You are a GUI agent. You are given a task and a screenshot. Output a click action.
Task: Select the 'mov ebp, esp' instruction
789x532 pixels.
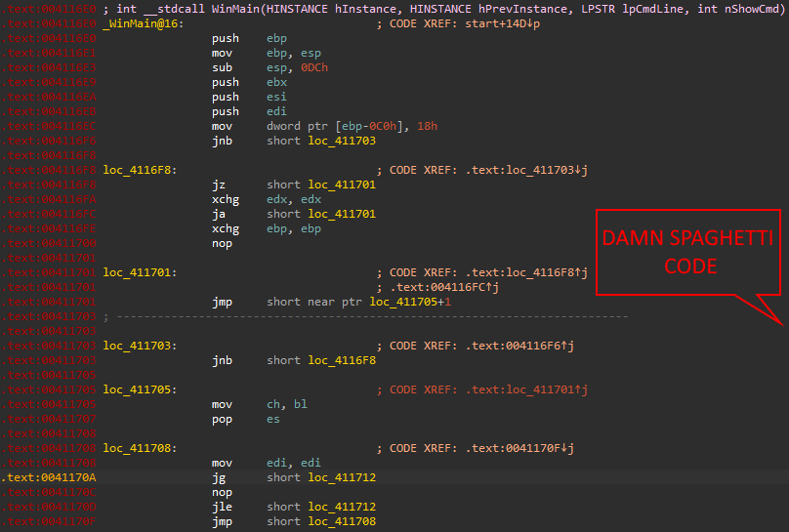[x=267, y=53]
